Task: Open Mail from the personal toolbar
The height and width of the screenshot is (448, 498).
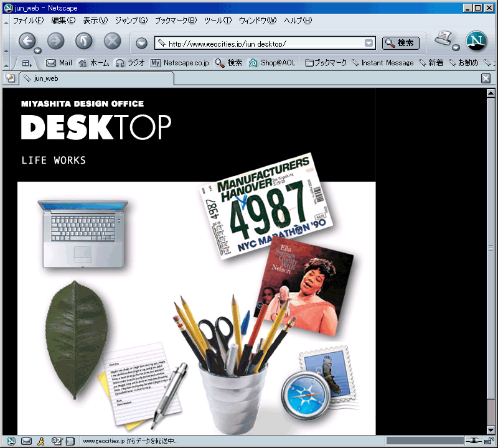Action: click(x=59, y=63)
